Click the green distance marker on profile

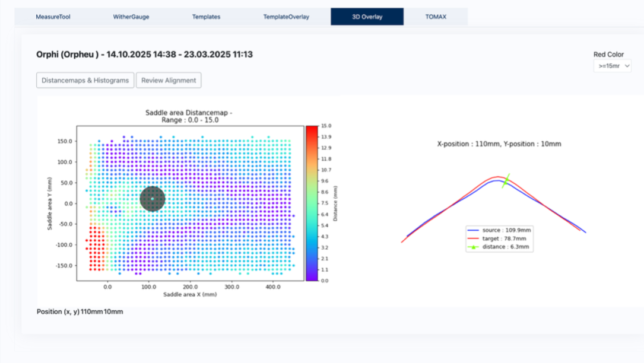pyautogui.click(x=506, y=181)
